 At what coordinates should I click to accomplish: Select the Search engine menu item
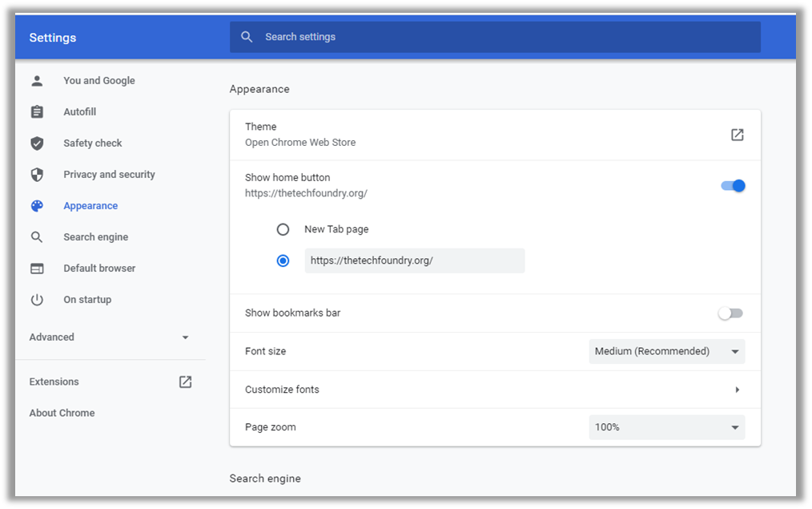96,237
